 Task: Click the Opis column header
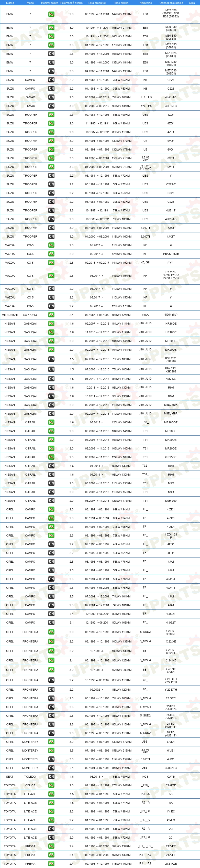click(192, 3)
